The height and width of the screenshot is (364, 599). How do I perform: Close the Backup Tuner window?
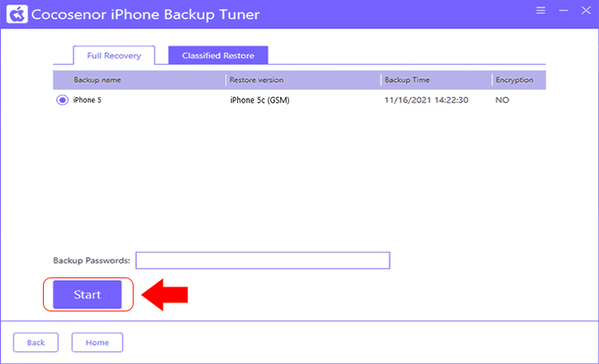(586, 11)
